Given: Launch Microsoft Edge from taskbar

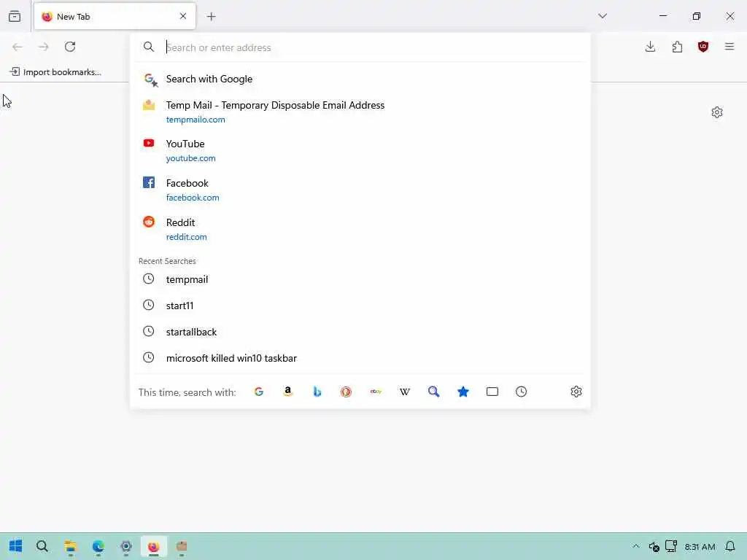Looking at the screenshot, I should pos(98,546).
